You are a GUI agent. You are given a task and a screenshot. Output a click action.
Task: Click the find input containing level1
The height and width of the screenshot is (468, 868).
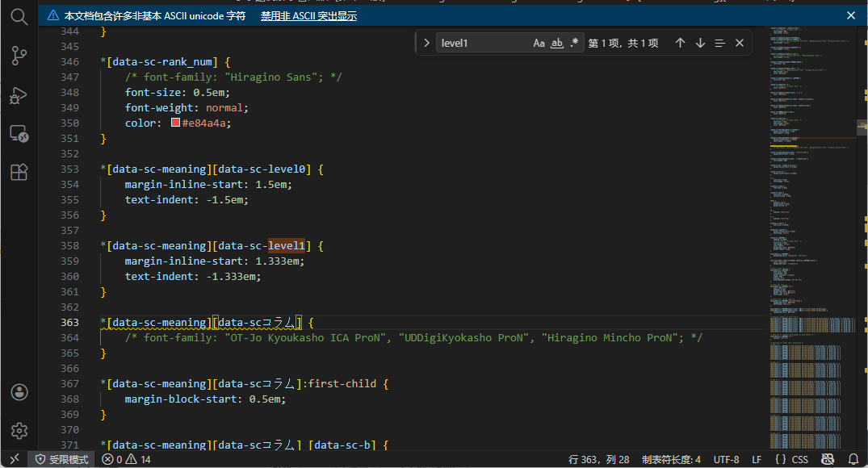tap(483, 43)
